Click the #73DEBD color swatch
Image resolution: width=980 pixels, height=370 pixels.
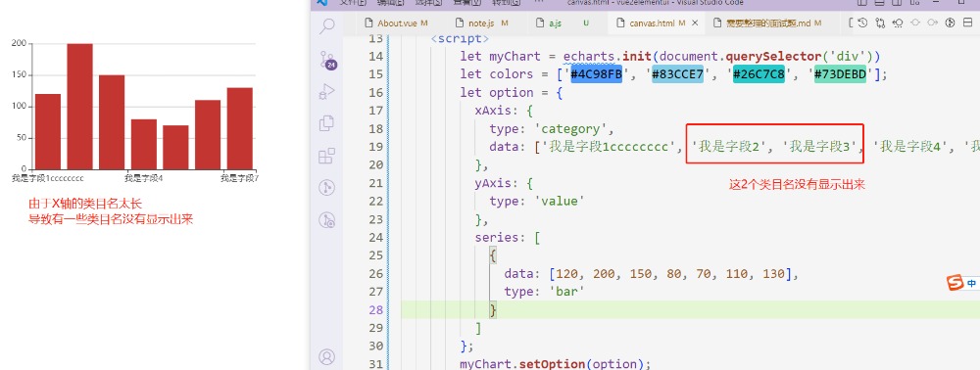click(840, 74)
